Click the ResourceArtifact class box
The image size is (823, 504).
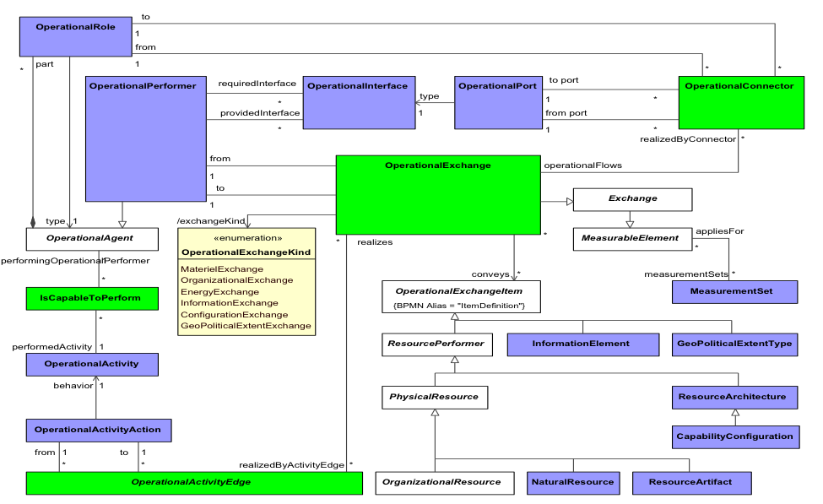click(690, 482)
